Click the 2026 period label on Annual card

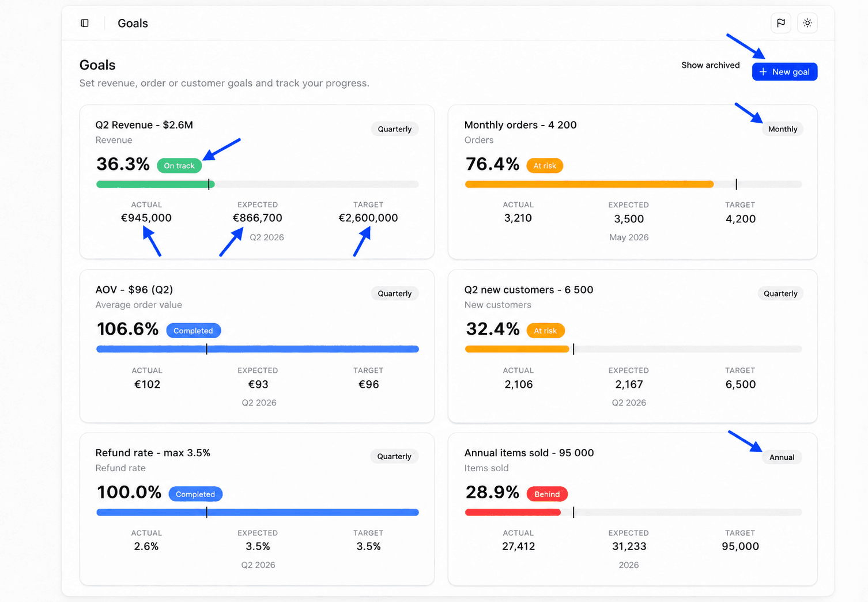point(629,565)
